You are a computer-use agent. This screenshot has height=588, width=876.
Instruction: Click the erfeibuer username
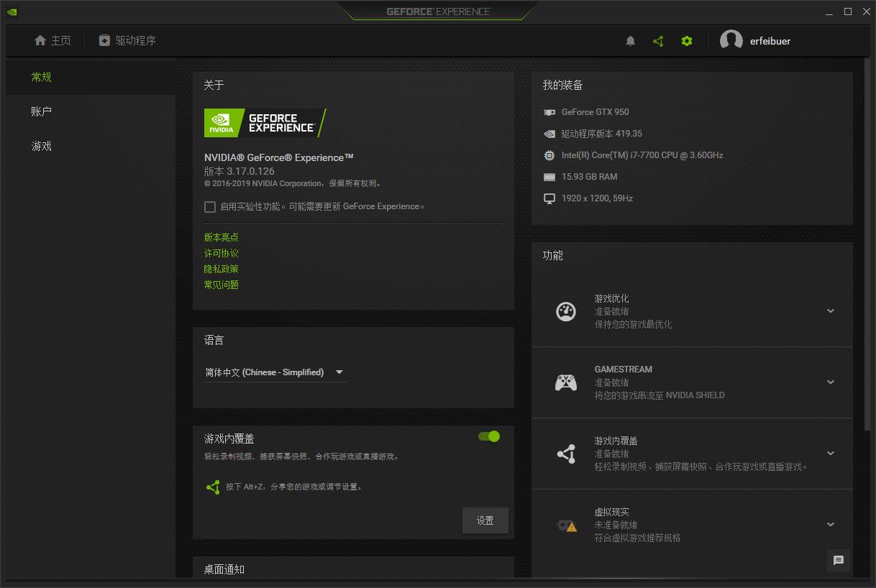tap(770, 41)
